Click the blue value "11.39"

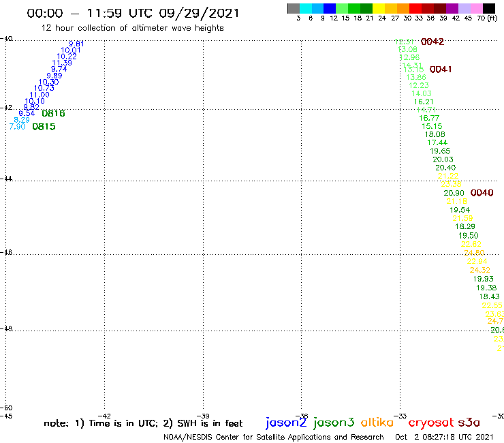[x=62, y=63]
